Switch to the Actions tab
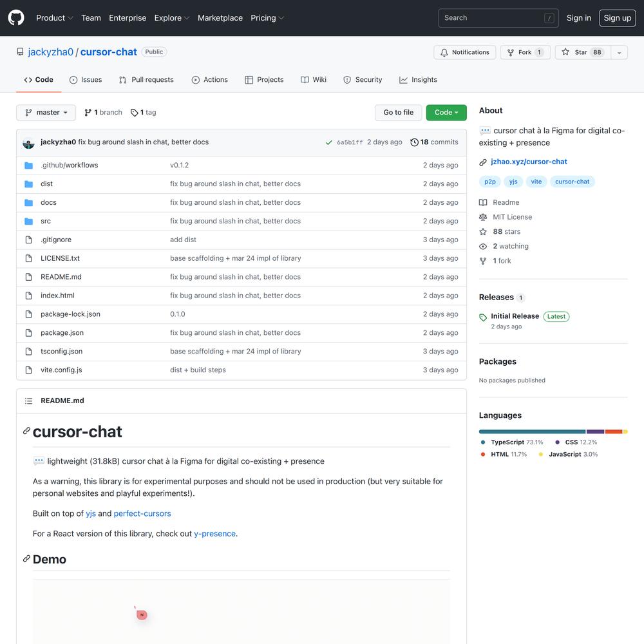644x644 pixels. pyautogui.click(x=209, y=80)
